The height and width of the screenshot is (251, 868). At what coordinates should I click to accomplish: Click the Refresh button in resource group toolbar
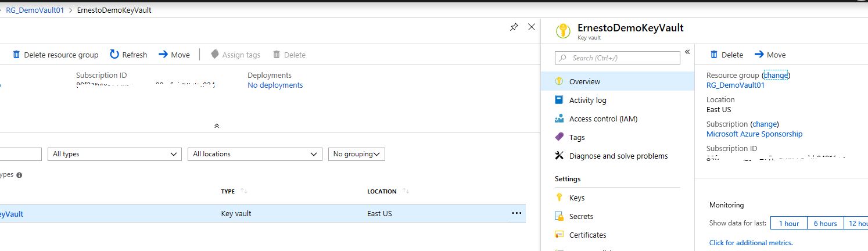pos(128,55)
